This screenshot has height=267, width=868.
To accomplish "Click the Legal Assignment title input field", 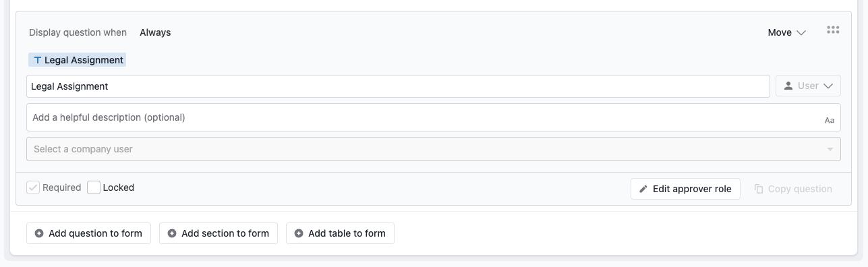I will [398, 86].
